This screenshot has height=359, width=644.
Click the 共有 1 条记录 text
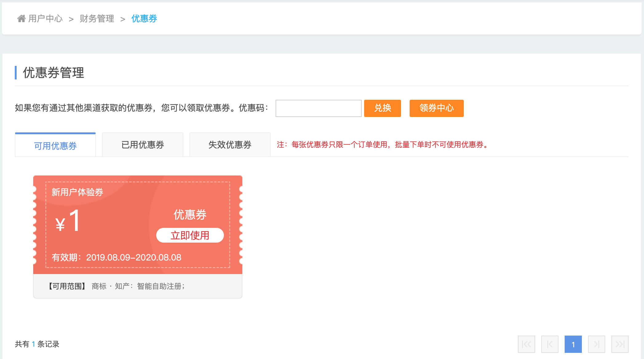(x=37, y=344)
